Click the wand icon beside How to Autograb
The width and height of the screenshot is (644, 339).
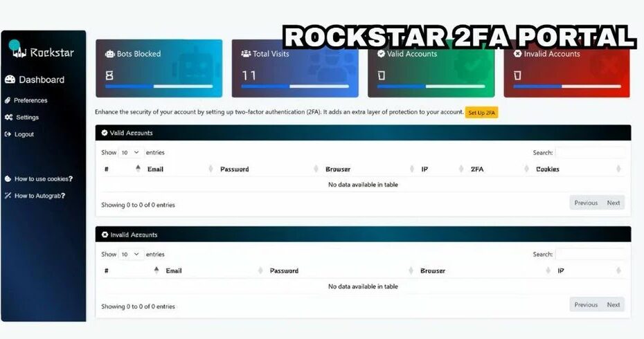click(x=8, y=196)
